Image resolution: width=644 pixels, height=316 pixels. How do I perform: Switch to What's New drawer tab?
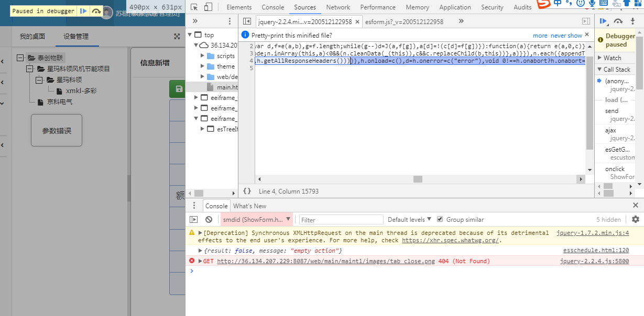[249, 206]
